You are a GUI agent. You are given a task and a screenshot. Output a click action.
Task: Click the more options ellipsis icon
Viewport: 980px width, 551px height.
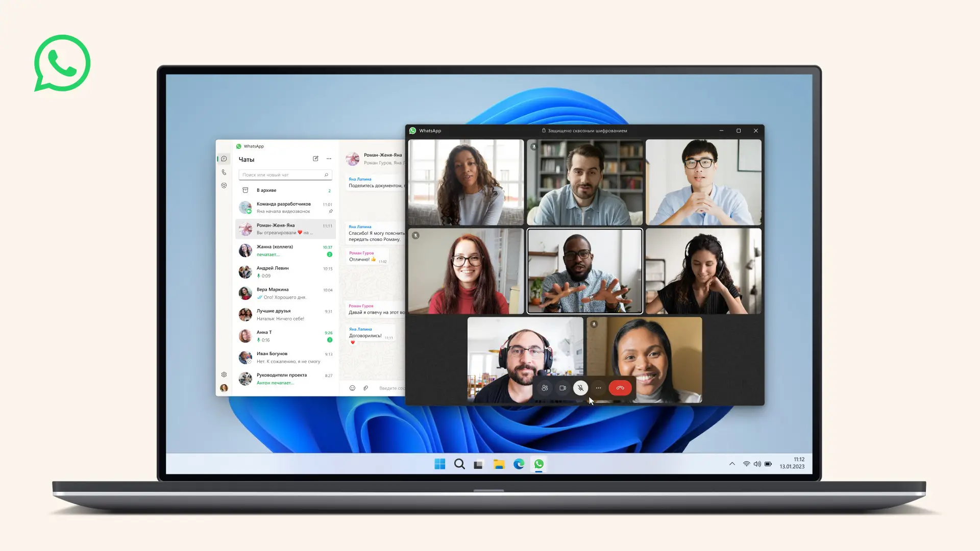(x=598, y=388)
